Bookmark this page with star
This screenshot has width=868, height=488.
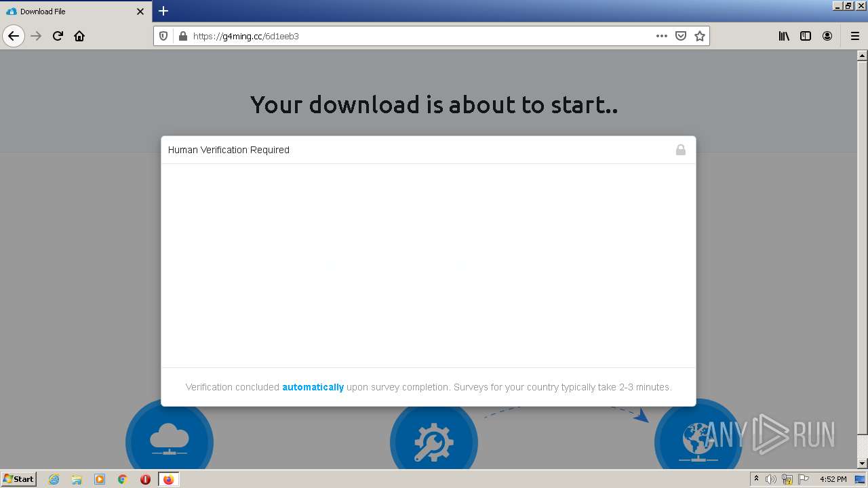point(700,36)
